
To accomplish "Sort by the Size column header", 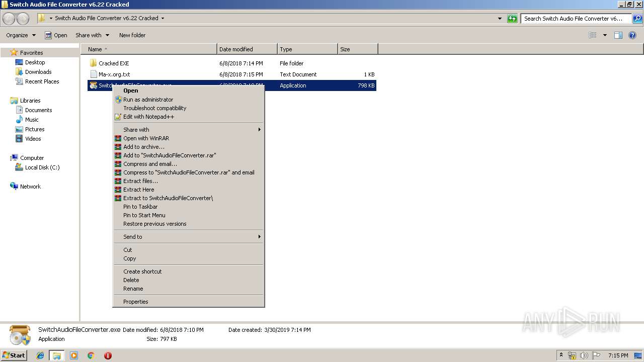I will pyautogui.click(x=358, y=49).
